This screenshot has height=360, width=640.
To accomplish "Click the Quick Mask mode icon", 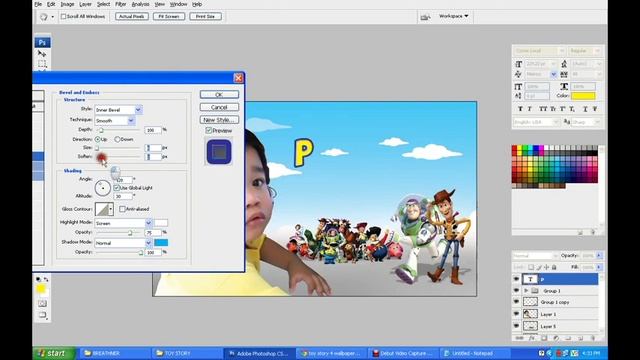I will 42,303.
